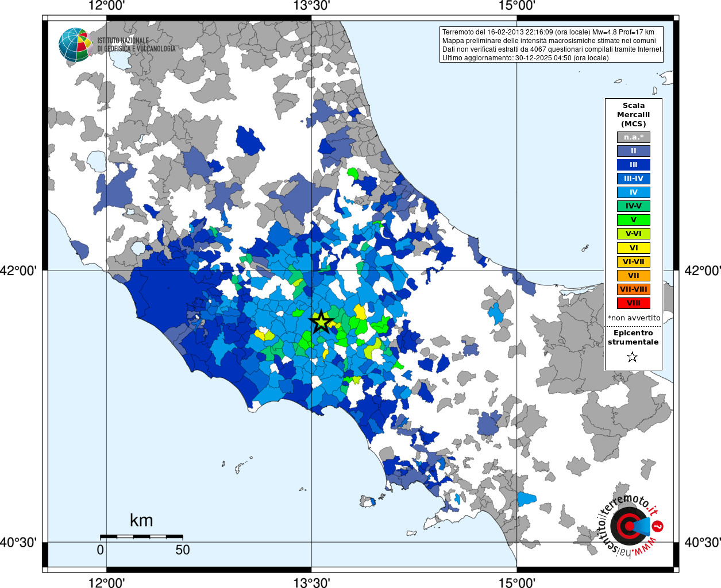721x588 pixels.
Task: Click the '0' scale bar value
Action: coord(101,550)
